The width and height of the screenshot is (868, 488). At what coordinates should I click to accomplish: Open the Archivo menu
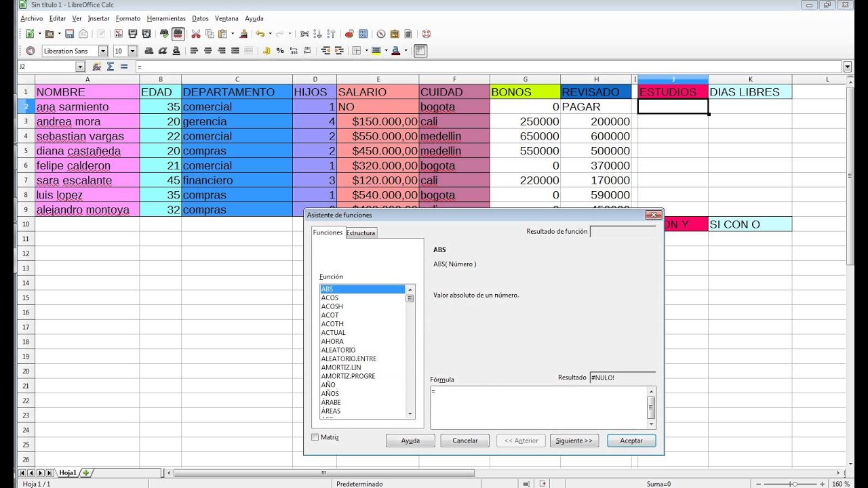click(x=31, y=18)
